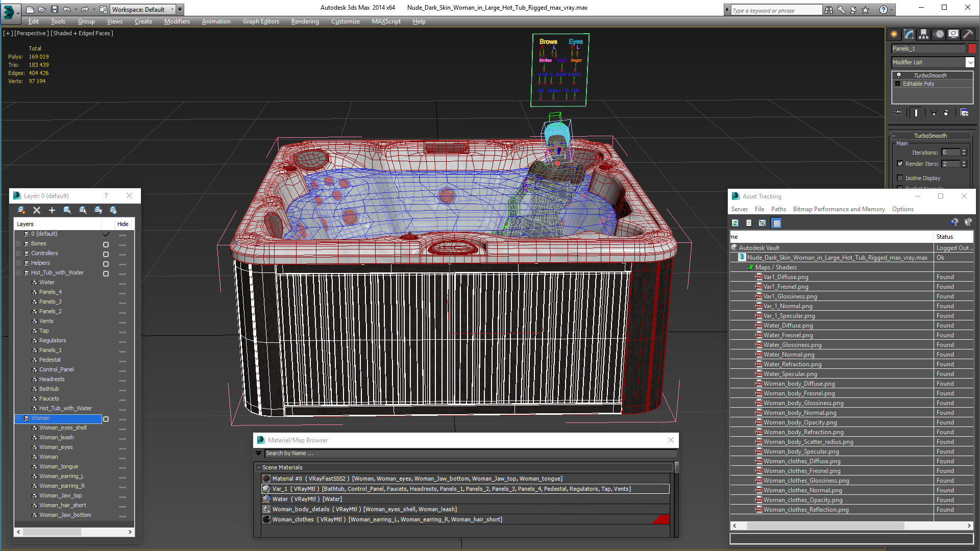Click the Save File floppy icon
Image resolution: width=980 pixels, height=551 pixels.
tap(54, 9)
